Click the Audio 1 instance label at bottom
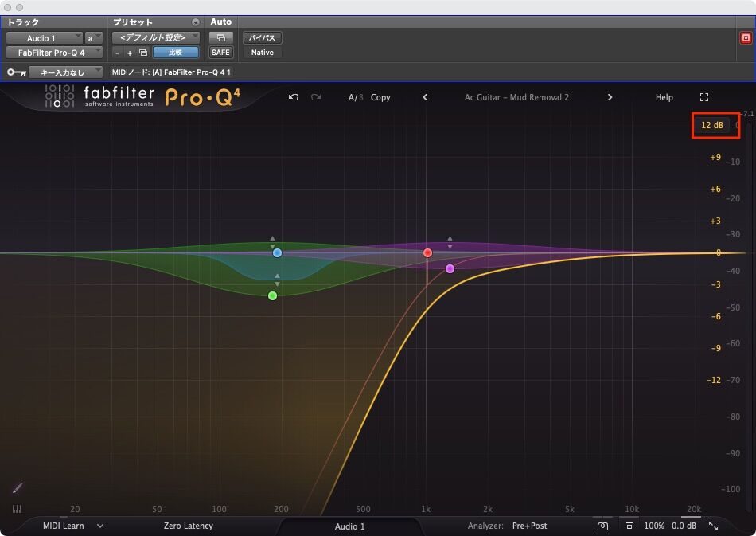 click(349, 526)
